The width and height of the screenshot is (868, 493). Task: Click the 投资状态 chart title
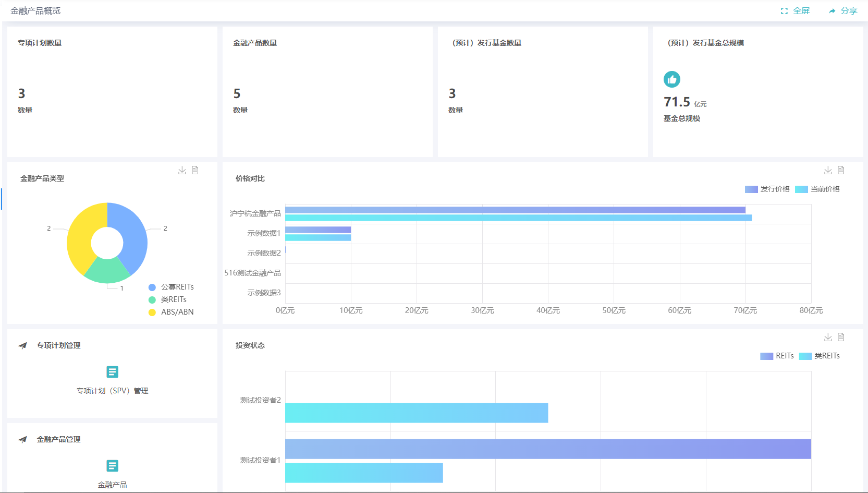pos(250,345)
